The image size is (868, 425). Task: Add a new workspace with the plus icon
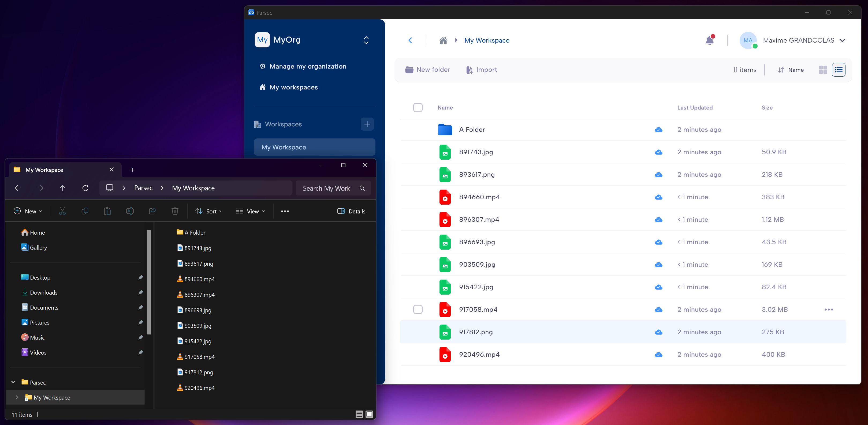pyautogui.click(x=367, y=124)
